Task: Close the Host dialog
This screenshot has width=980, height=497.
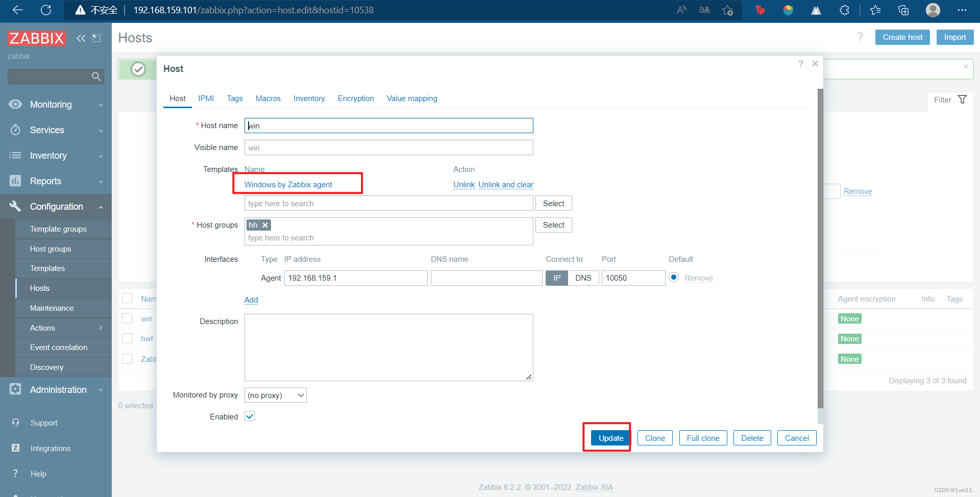Action: pyautogui.click(x=815, y=63)
